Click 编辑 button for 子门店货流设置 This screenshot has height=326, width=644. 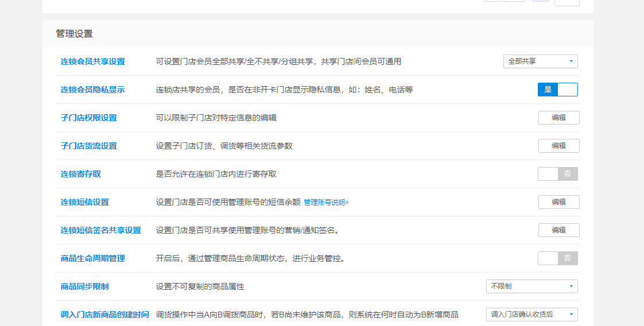(558, 146)
